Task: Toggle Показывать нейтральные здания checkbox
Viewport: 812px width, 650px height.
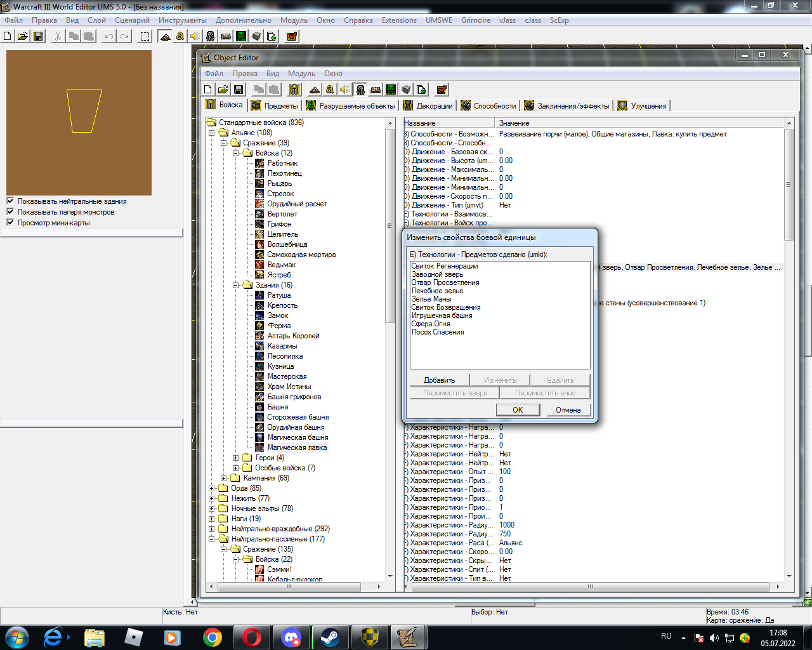Action: tap(10, 201)
